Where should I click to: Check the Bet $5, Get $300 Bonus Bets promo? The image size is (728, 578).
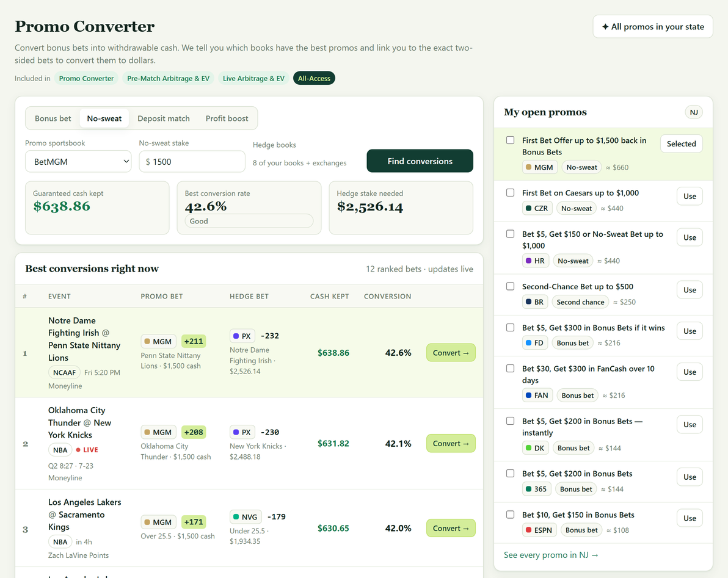(510, 328)
